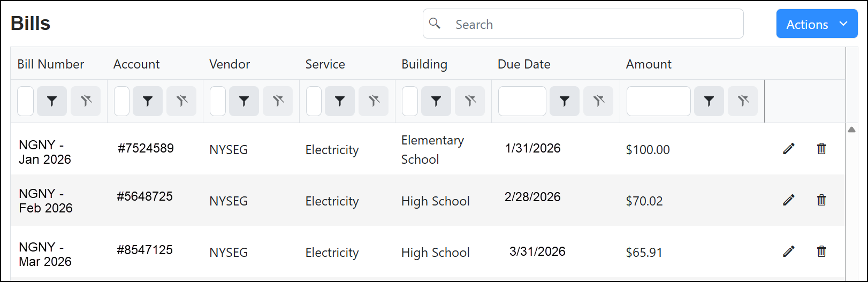Select account #5648725 row cell
This screenshot has width=868, height=282.
tap(145, 196)
